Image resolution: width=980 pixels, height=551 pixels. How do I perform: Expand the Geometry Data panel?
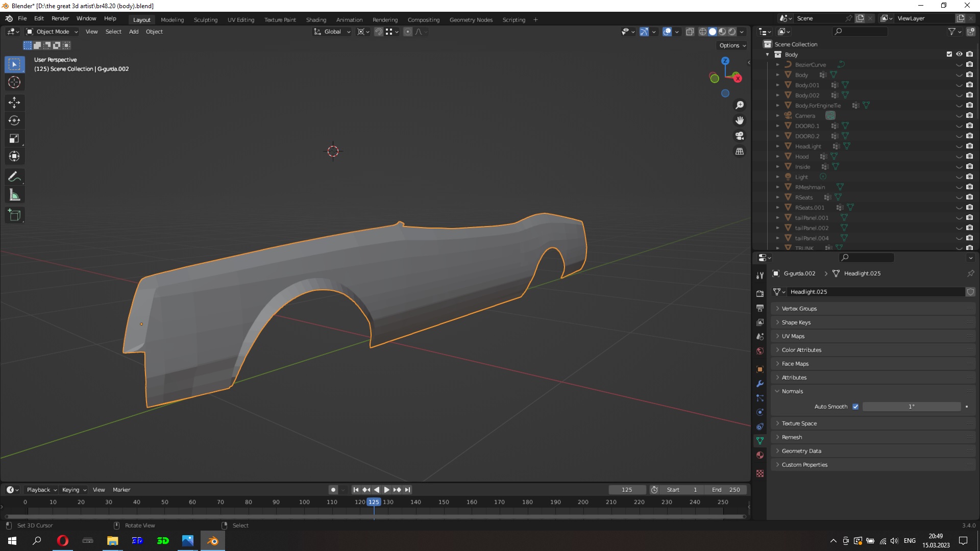(801, 451)
